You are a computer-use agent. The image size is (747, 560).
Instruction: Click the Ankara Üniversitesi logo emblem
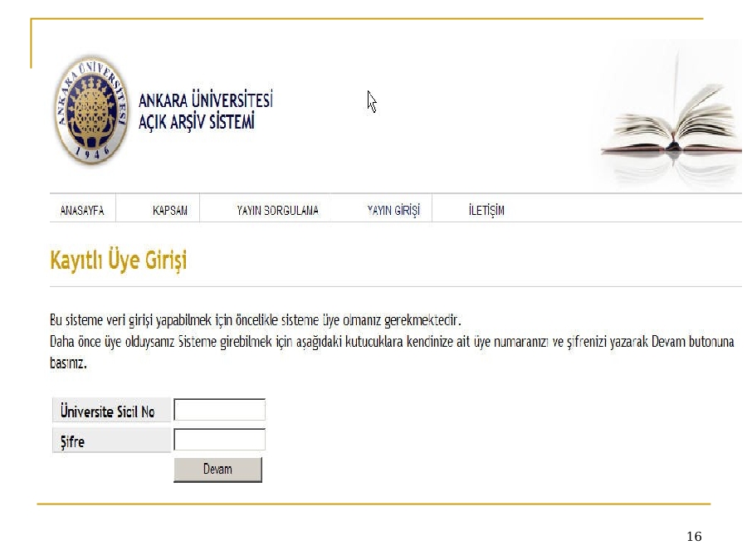[x=91, y=110]
